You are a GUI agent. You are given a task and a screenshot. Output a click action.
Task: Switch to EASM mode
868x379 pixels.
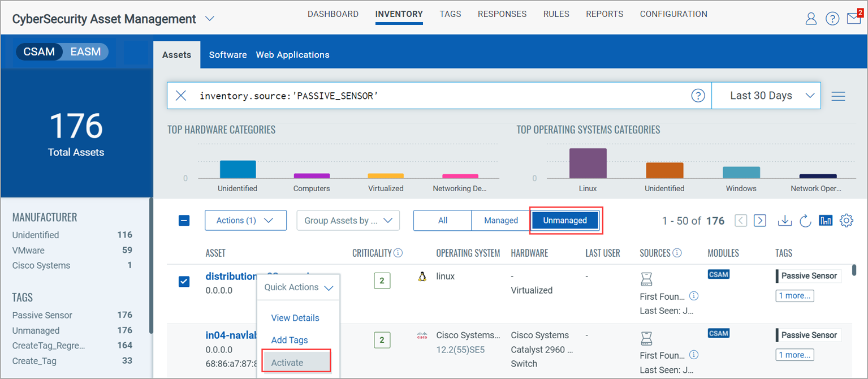pos(85,52)
